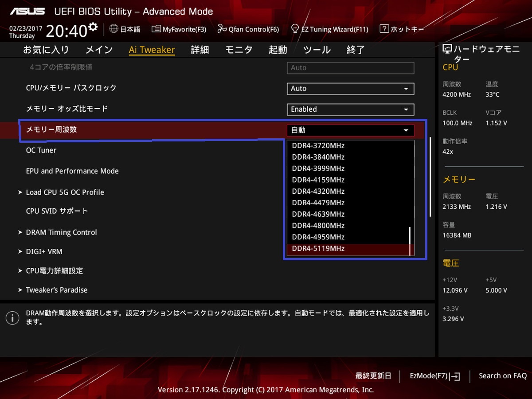
Task: Open the 詳細 tab
Action: 200,50
